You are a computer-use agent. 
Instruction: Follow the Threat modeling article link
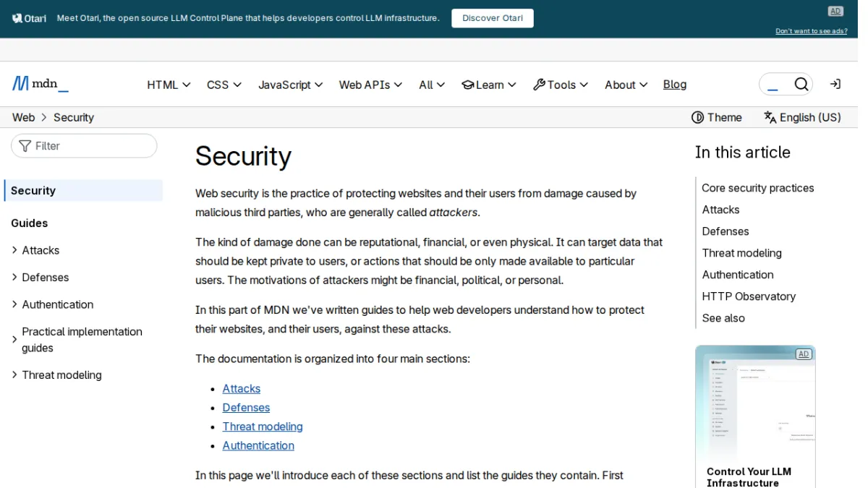[263, 427]
